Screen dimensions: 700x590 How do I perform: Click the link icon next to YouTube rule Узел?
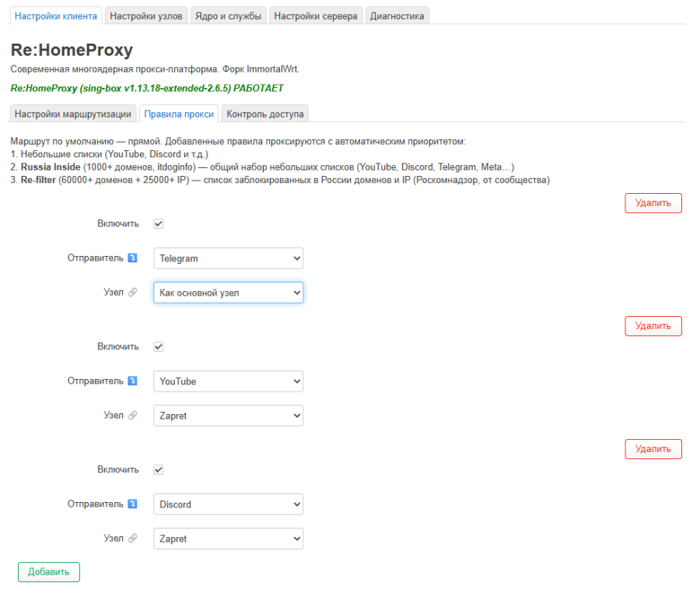pos(132,415)
